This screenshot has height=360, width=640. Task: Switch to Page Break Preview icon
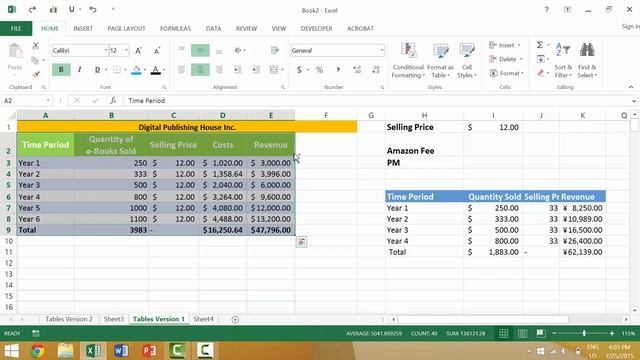(541, 333)
